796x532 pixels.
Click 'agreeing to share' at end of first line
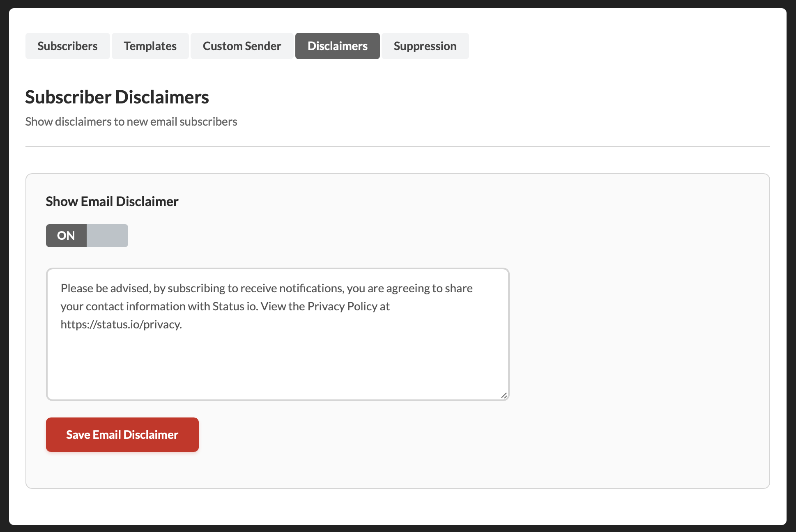coord(429,288)
